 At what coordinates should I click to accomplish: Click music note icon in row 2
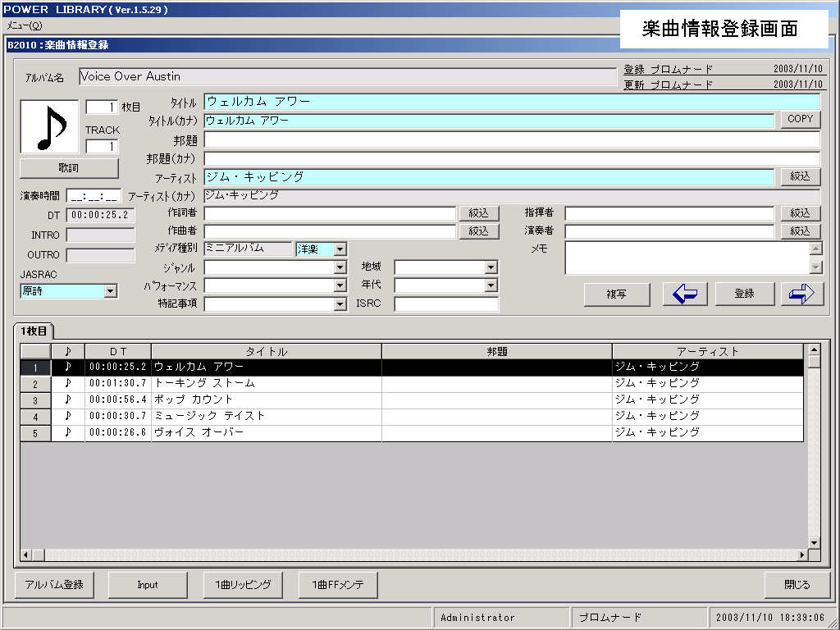(67, 384)
